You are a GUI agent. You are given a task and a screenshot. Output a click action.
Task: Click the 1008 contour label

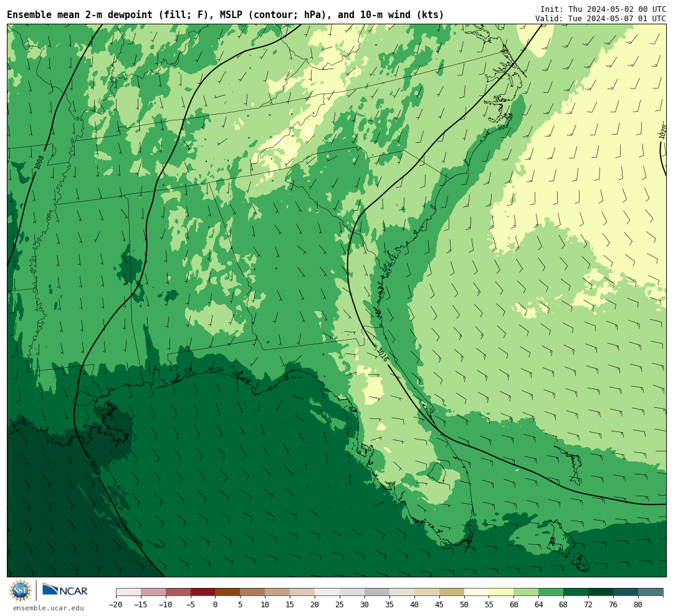(39, 162)
